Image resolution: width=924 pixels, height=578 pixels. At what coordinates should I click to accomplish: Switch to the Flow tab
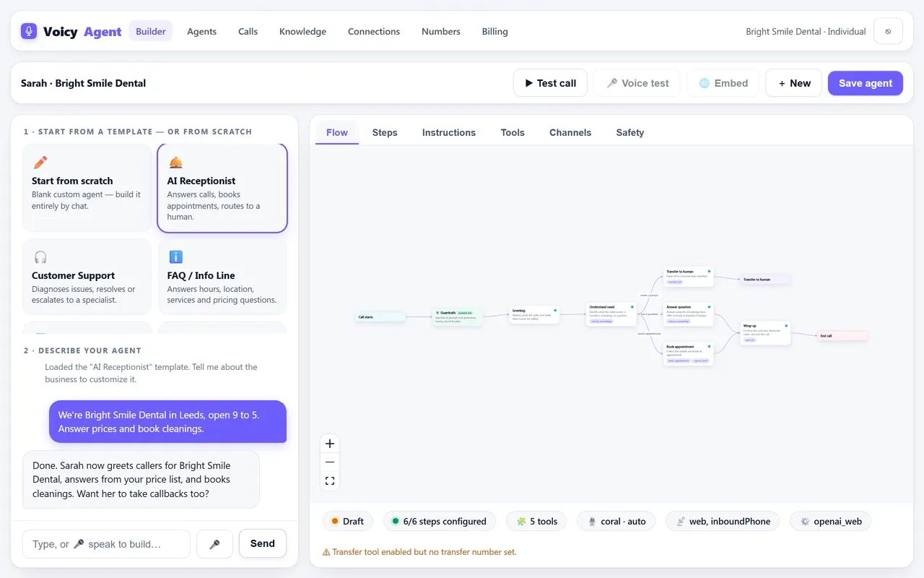click(337, 132)
